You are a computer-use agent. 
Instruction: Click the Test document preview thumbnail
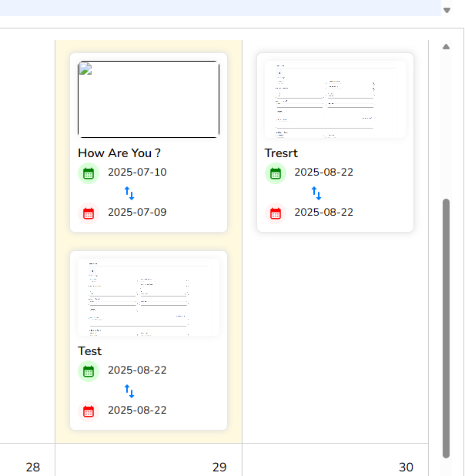(149, 297)
